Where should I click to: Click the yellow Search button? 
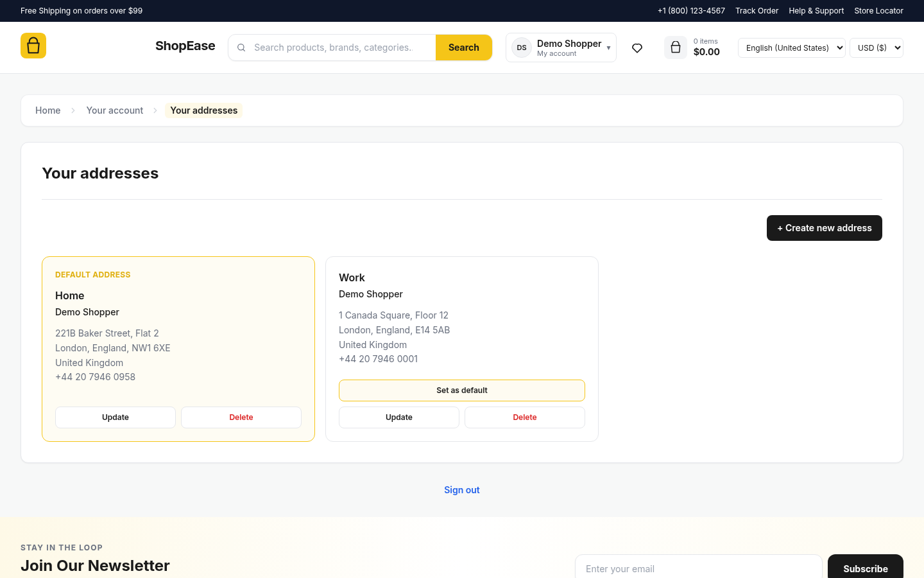click(x=464, y=48)
